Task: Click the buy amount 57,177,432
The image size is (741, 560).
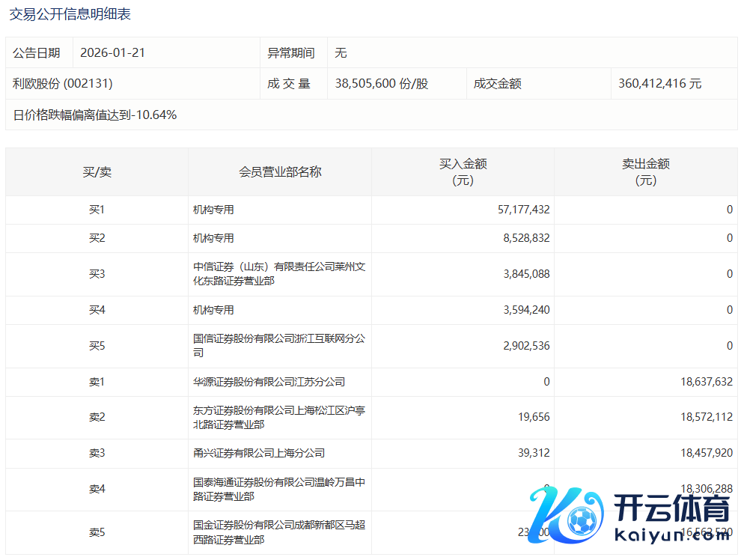Action: [523, 210]
